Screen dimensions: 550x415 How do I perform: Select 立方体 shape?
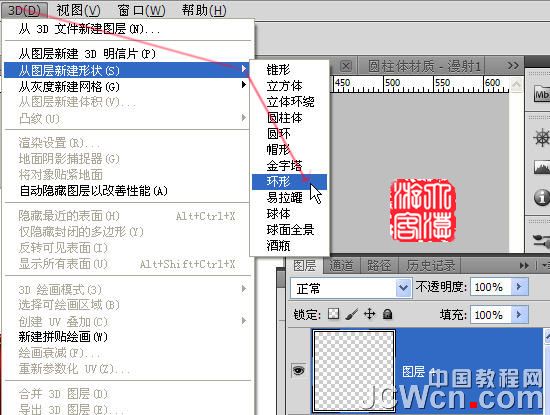289,86
